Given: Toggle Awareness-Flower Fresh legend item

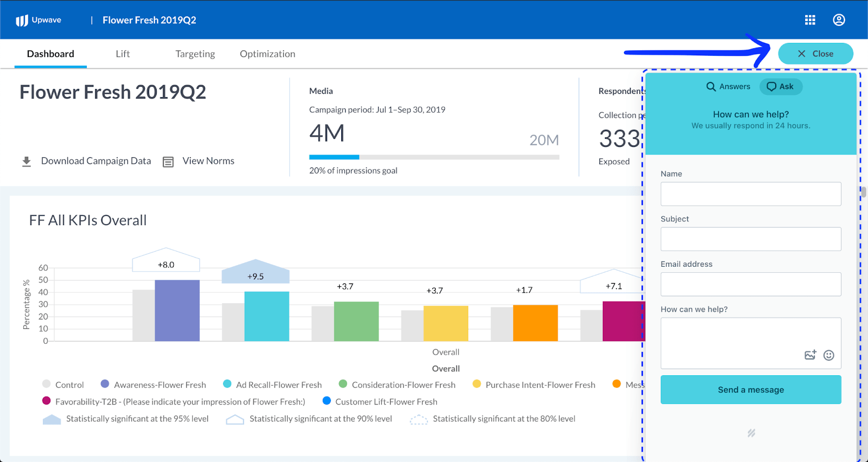Looking at the screenshot, I should tap(154, 384).
